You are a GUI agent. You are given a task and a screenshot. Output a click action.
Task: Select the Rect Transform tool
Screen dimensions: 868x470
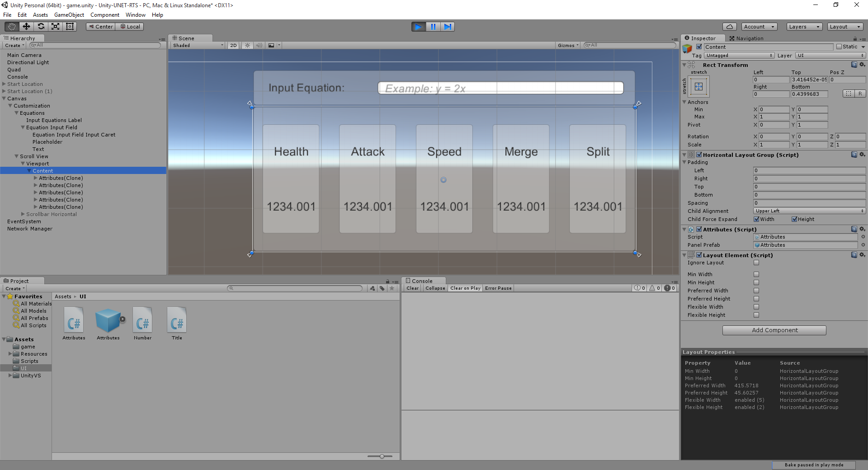click(69, 26)
